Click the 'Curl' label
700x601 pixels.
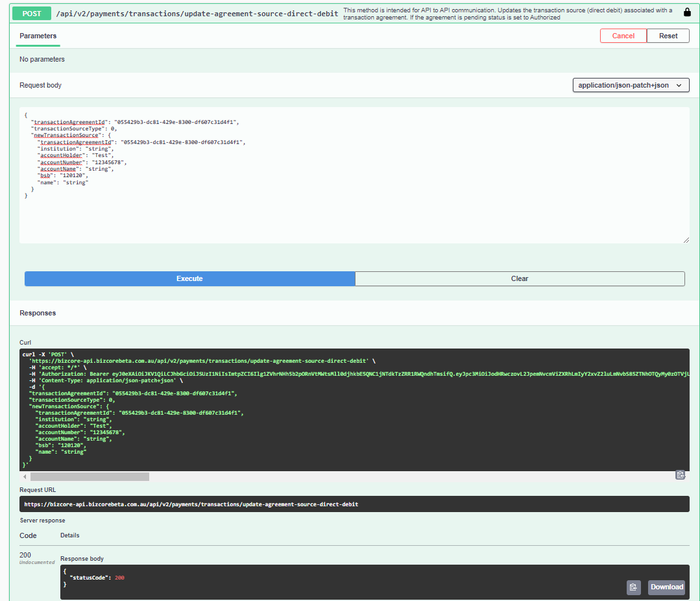click(25, 343)
